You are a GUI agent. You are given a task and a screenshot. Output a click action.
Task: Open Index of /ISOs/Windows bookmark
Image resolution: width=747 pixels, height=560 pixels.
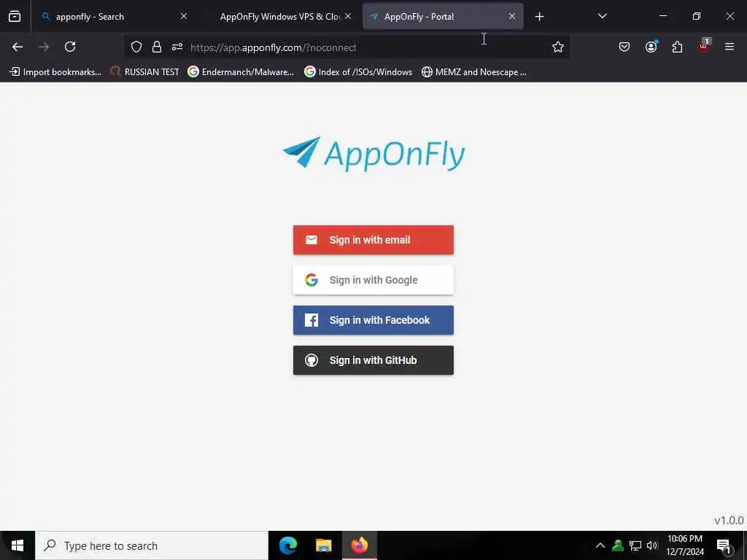coord(358,72)
